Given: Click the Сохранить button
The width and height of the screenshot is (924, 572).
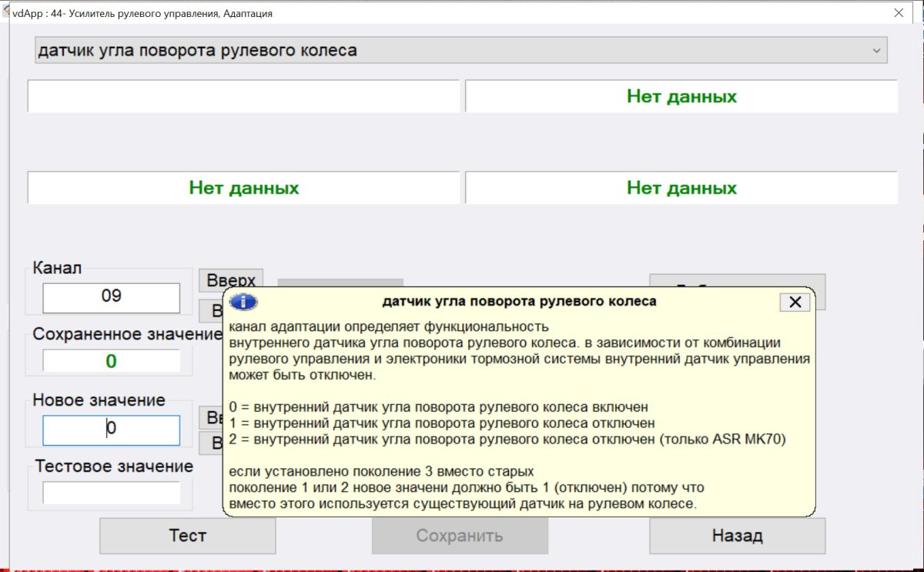Looking at the screenshot, I should coord(460,535).
